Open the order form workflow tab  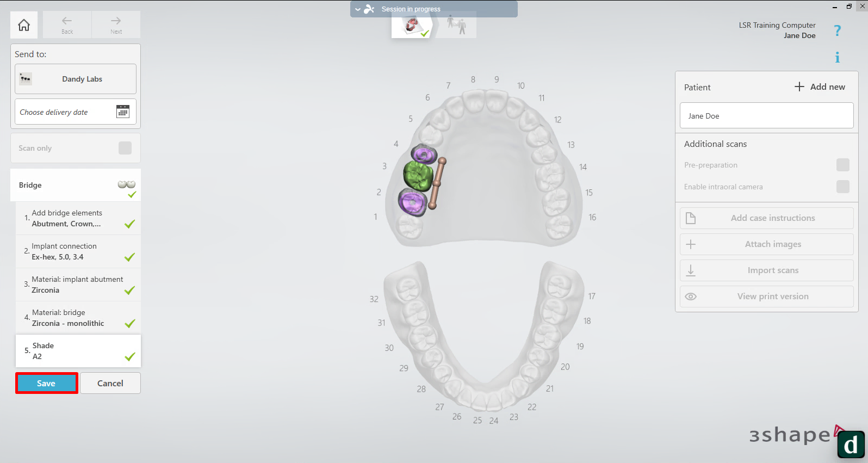413,26
